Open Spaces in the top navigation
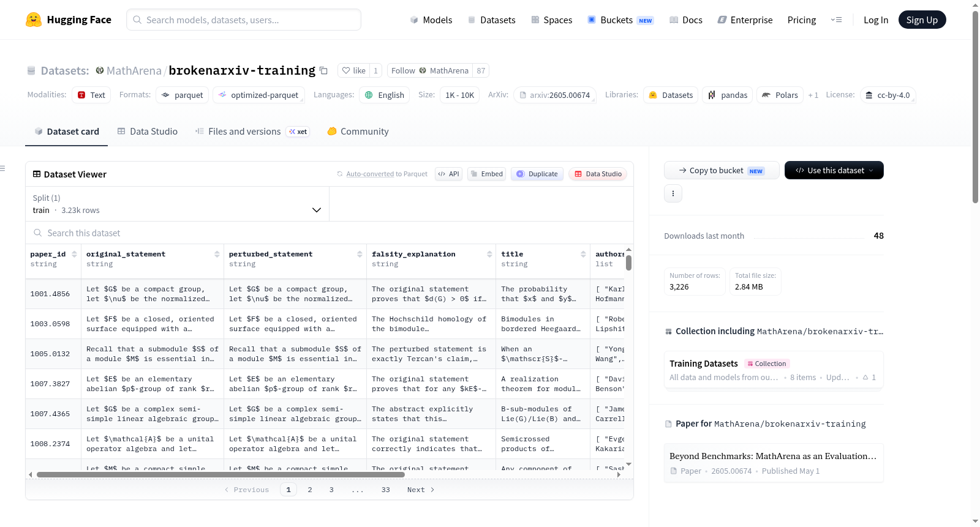 click(552, 20)
